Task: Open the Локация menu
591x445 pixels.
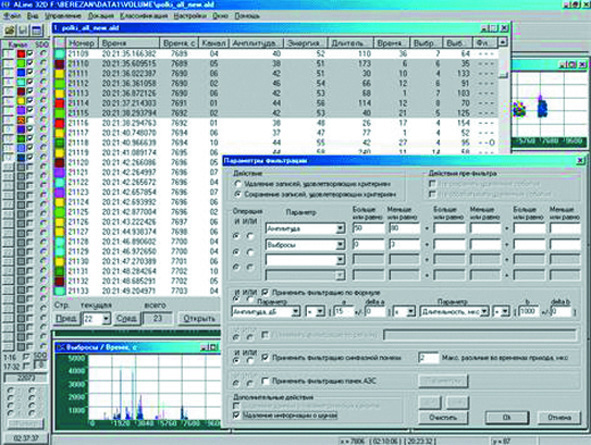Action: coord(101,16)
